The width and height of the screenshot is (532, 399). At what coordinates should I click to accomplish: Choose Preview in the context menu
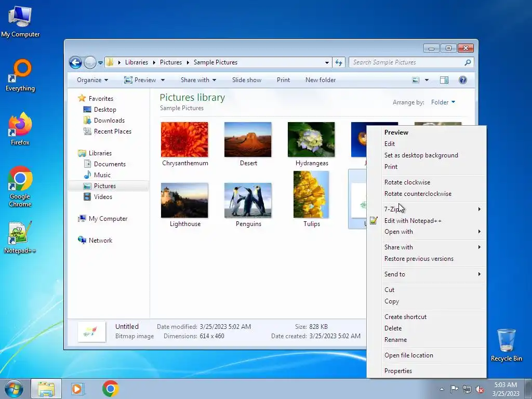433,132
